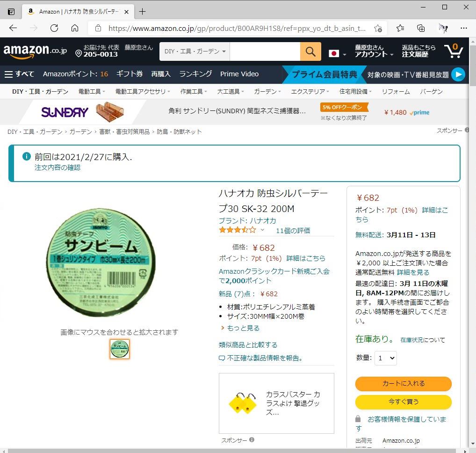Expand the 大工道具 category dropdown

(231, 91)
